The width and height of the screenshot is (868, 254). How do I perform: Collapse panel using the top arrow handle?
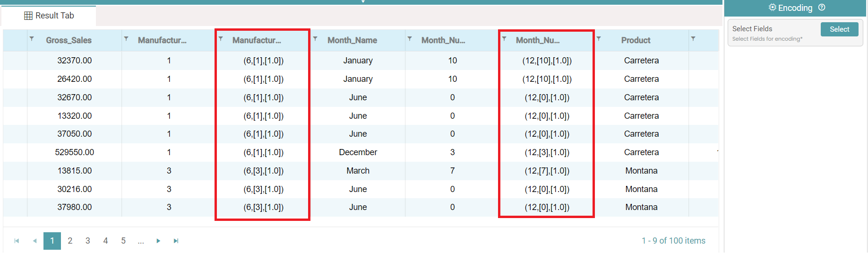pos(363,2)
